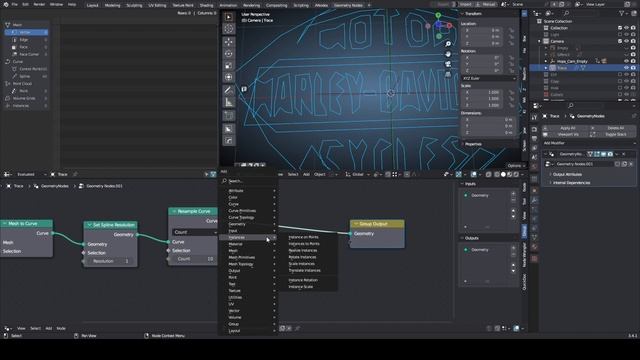Switch to the Modeling workspace tab
Image resolution: width=640 pixels, height=360 pixels.
pyautogui.click(x=112, y=5)
